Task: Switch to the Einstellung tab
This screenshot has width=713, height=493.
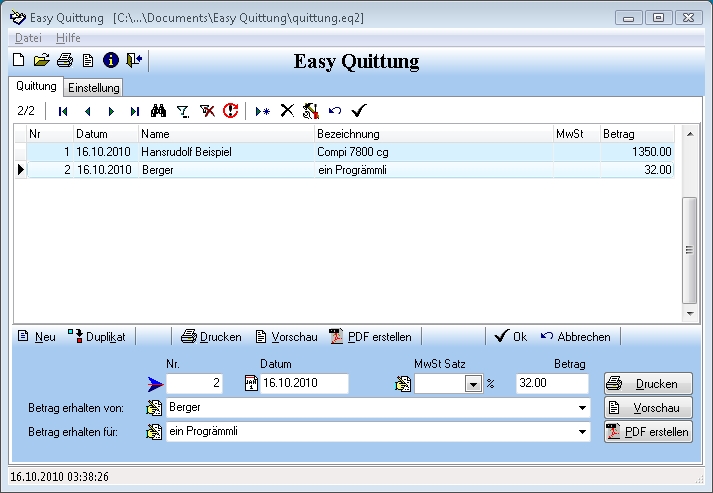Action: tap(94, 87)
